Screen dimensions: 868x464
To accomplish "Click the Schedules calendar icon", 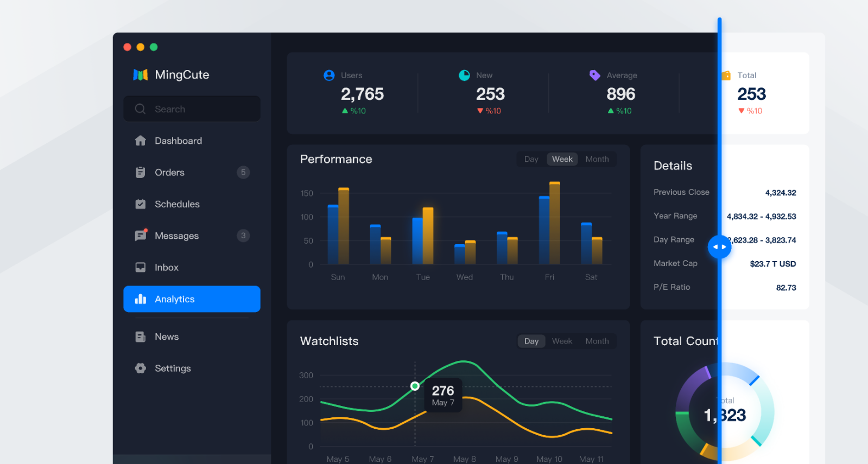I will click(141, 204).
